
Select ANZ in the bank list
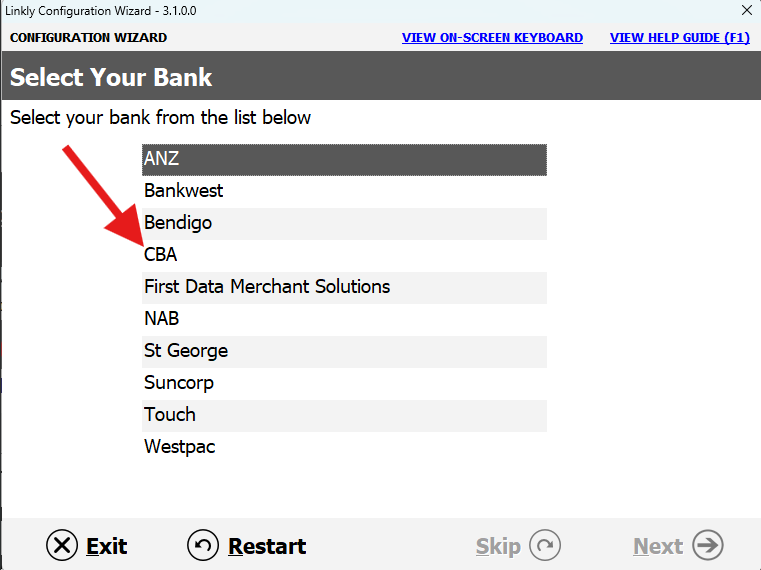click(x=344, y=159)
